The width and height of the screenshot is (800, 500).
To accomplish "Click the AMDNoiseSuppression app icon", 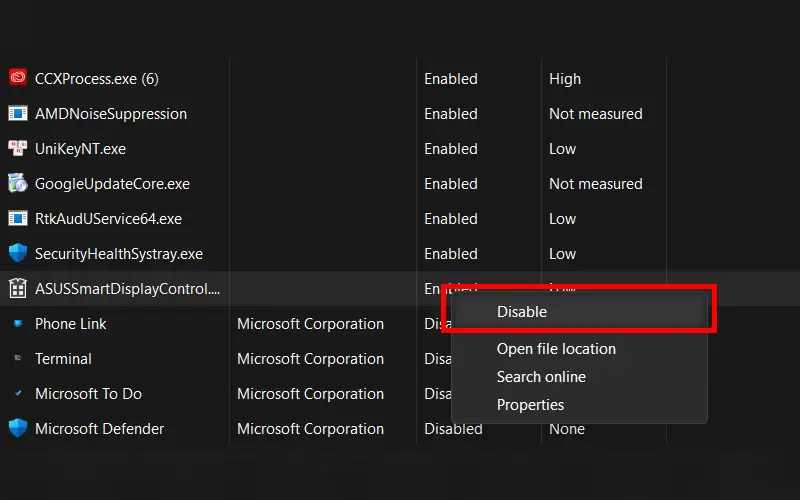I will pos(18,113).
